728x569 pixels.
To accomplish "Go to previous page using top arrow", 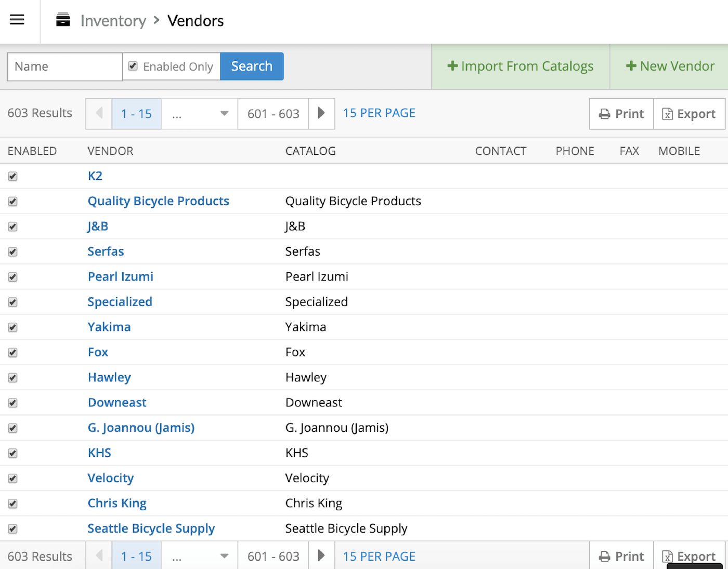I will [99, 113].
